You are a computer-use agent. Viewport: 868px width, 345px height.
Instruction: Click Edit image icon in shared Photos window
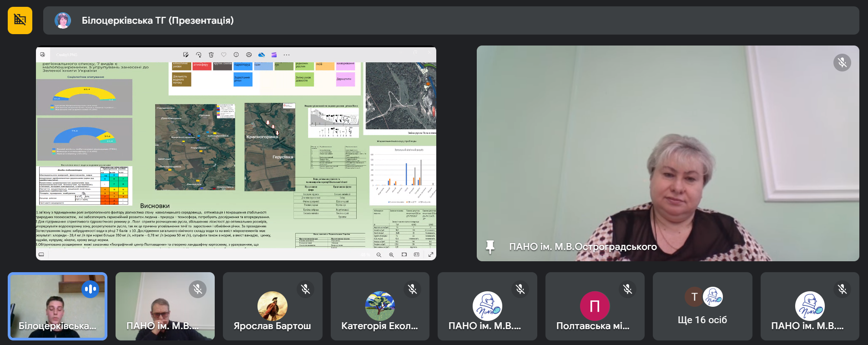pos(186,55)
